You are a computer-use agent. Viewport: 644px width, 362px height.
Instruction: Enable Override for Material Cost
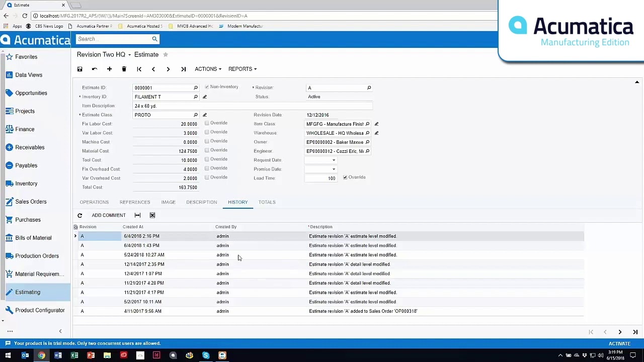[207, 150]
